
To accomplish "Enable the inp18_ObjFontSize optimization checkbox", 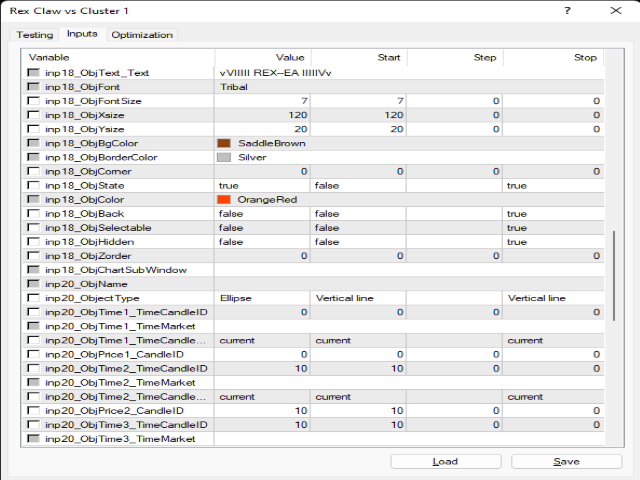I will click(x=34, y=101).
